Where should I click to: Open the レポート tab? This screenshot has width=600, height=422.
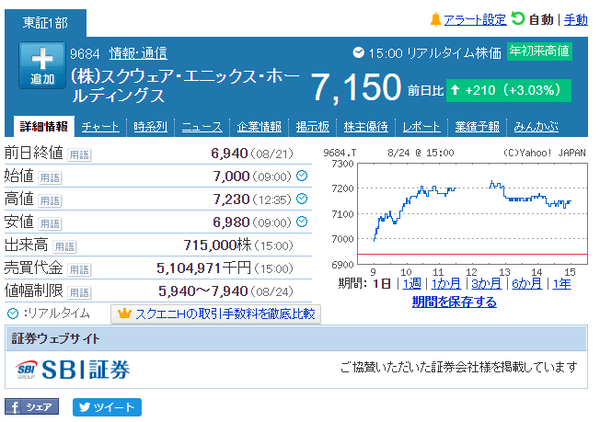[x=421, y=127]
